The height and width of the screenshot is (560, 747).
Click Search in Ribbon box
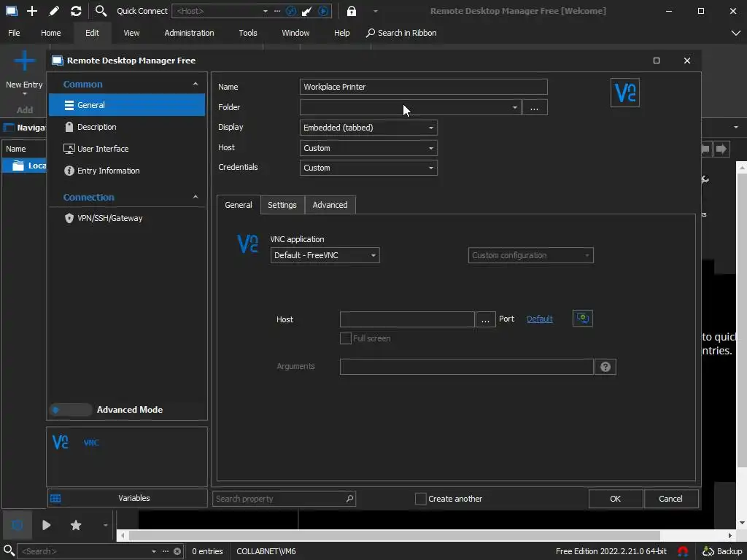pos(401,33)
